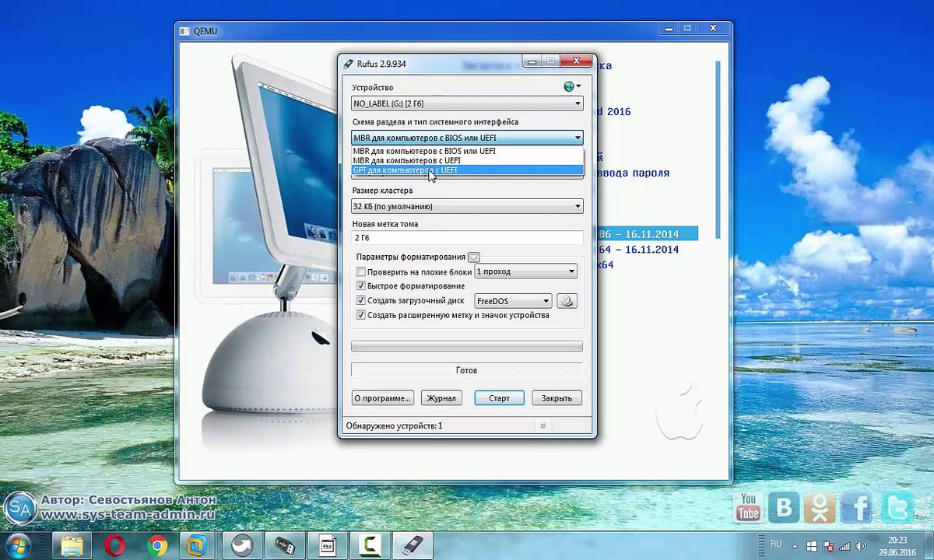Uncheck 'Создать расширенную метку и значок устройства'
Screen dimensions: 934x560
point(360,315)
